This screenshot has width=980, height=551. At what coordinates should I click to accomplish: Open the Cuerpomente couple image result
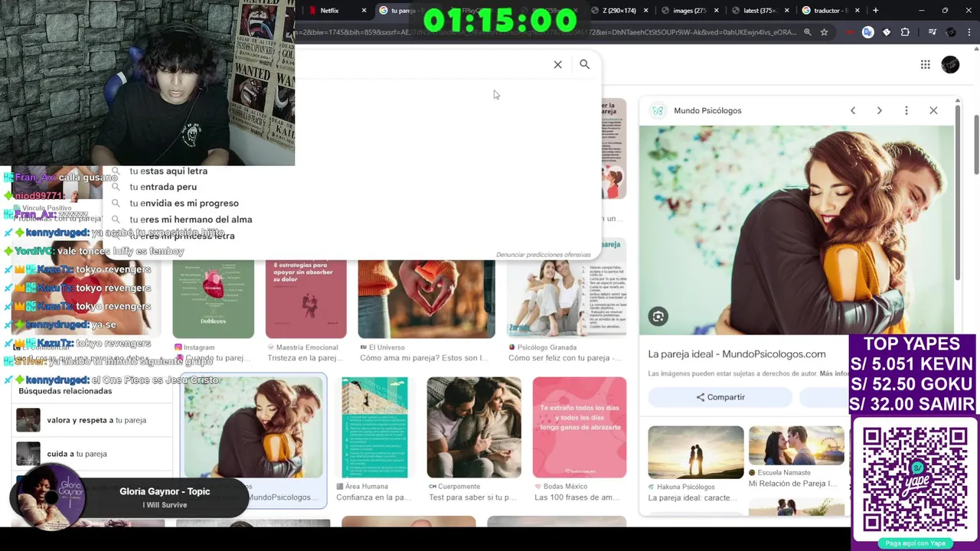[x=474, y=428]
